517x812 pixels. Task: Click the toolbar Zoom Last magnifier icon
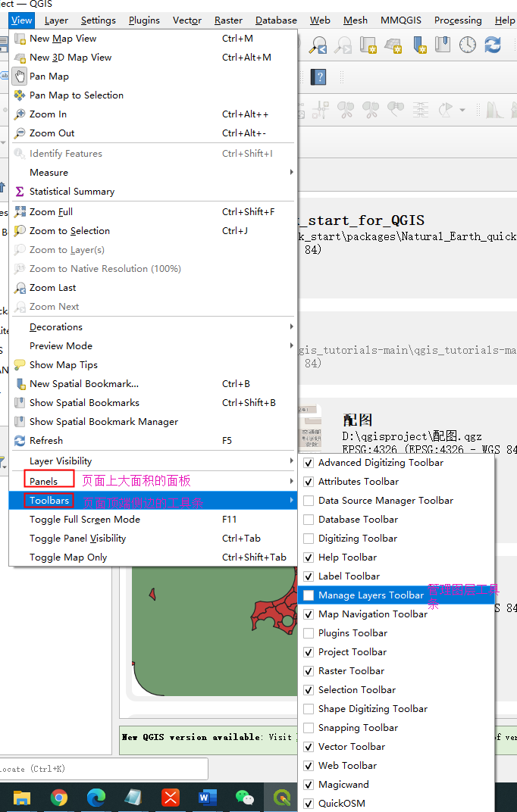click(x=318, y=45)
